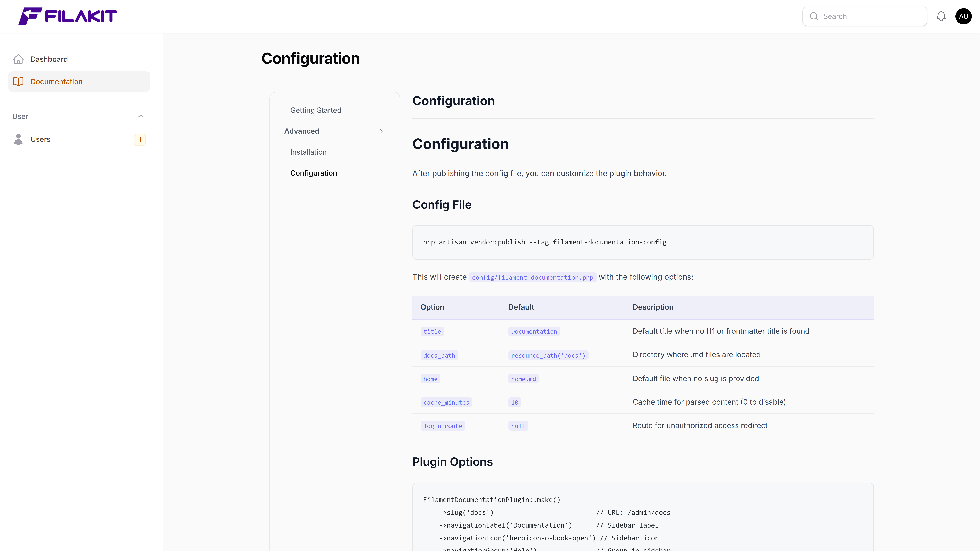Screen dimensions: 980x551
Task: Click the Default column header
Action: 521,307
